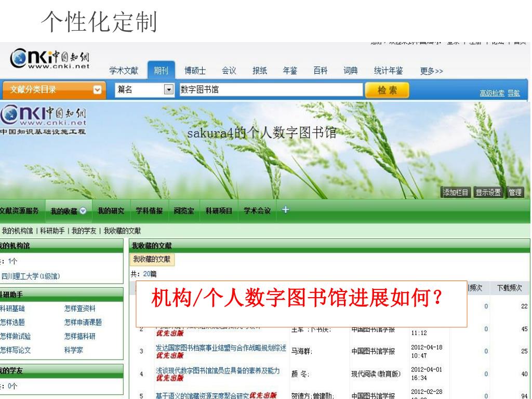Select the 期刊 tab
Screen dimensions: 532x399
161,71
